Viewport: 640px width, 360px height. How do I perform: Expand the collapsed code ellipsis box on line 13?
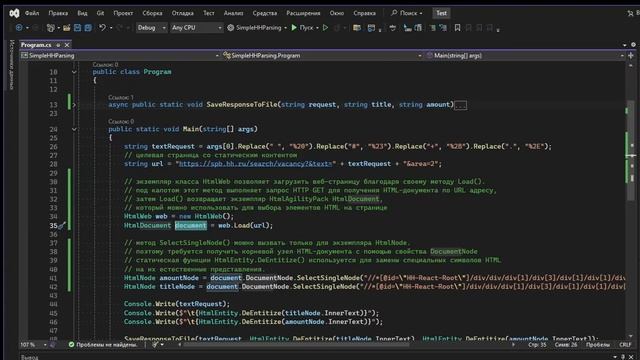pyautogui.click(x=460, y=105)
